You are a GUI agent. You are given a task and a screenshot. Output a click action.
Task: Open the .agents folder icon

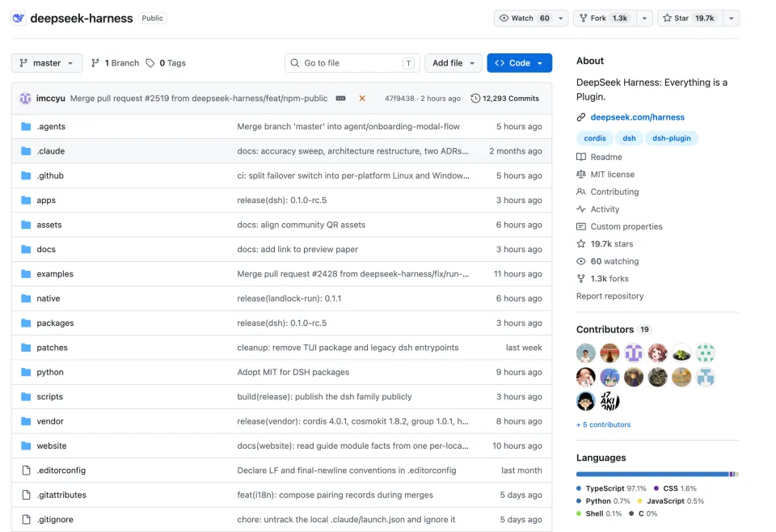click(x=26, y=127)
